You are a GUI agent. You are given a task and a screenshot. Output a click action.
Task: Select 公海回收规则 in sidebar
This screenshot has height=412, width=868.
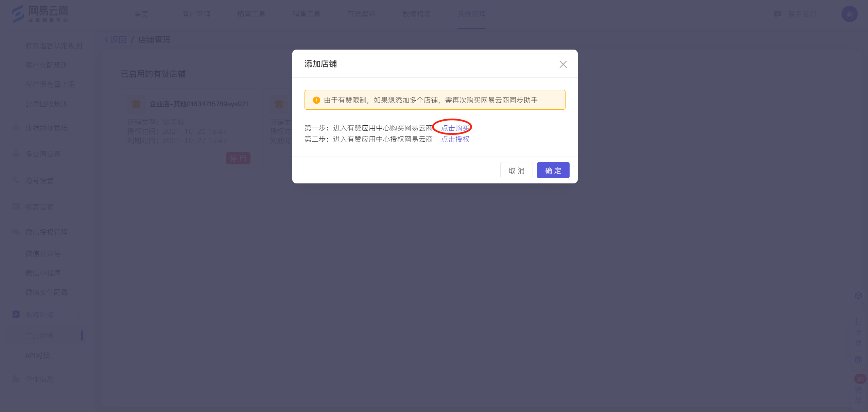[x=47, y=104]
